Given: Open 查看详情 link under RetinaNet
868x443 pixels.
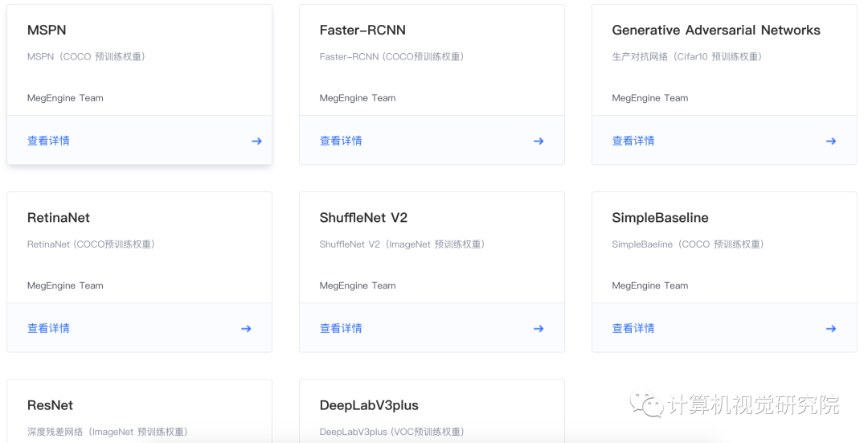Looking at the screenshot, I should coord(49,329).
